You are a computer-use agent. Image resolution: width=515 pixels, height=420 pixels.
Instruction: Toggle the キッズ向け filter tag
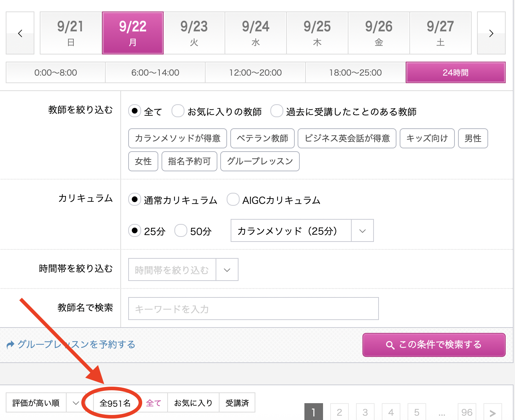[x=427, y=138]
